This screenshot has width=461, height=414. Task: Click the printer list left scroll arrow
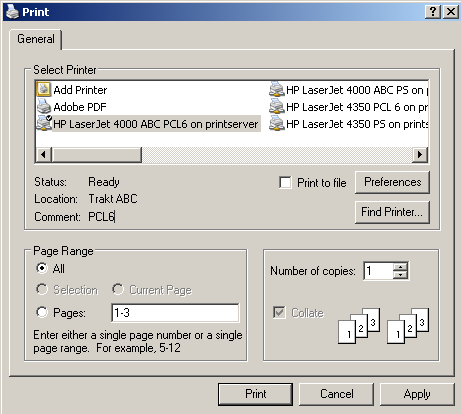(43, 155)
